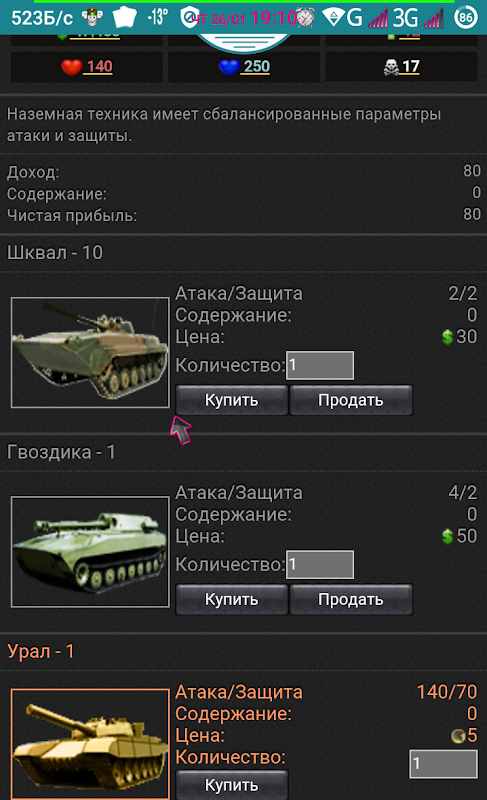The height and width of the screenshot is (800, 487).
Task: Focus the Урал quantity input field
Action: click(443, 764)
